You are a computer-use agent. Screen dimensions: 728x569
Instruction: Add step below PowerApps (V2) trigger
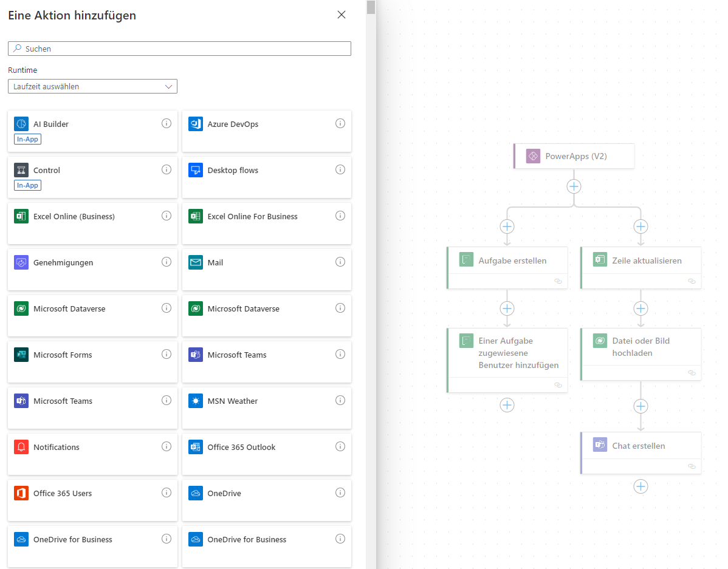[574, 186]
